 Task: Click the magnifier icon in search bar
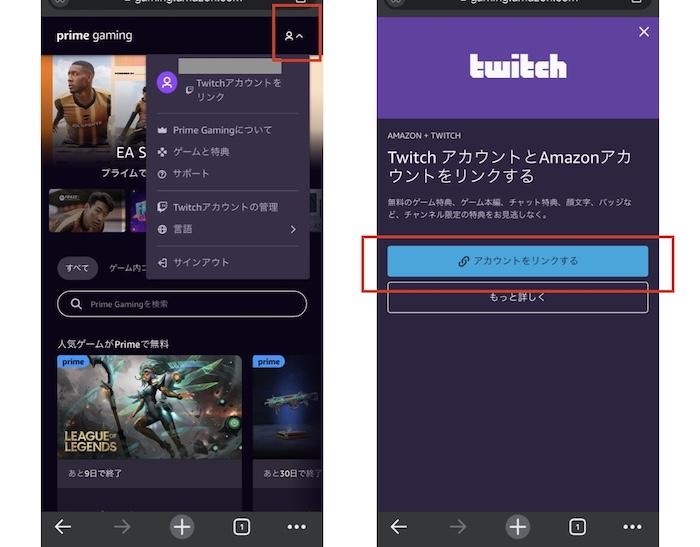[x=76, y=304]
